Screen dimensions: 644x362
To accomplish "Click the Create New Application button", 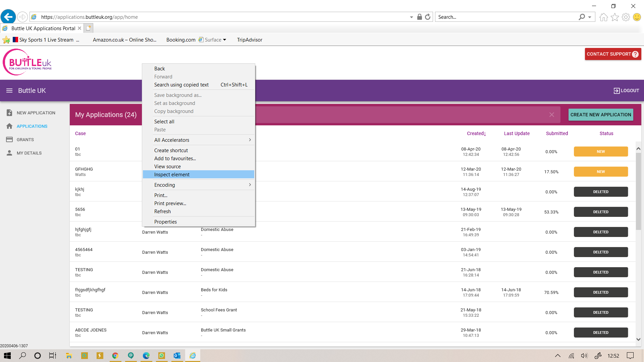I will click(x=600, y=115).
